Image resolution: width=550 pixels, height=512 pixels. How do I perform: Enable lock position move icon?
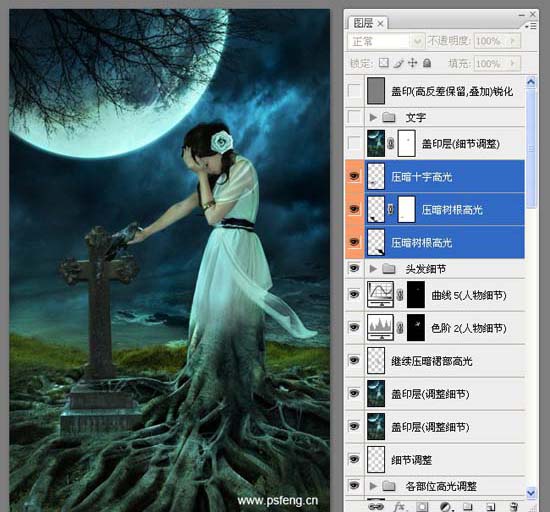(x=412, y=63)
